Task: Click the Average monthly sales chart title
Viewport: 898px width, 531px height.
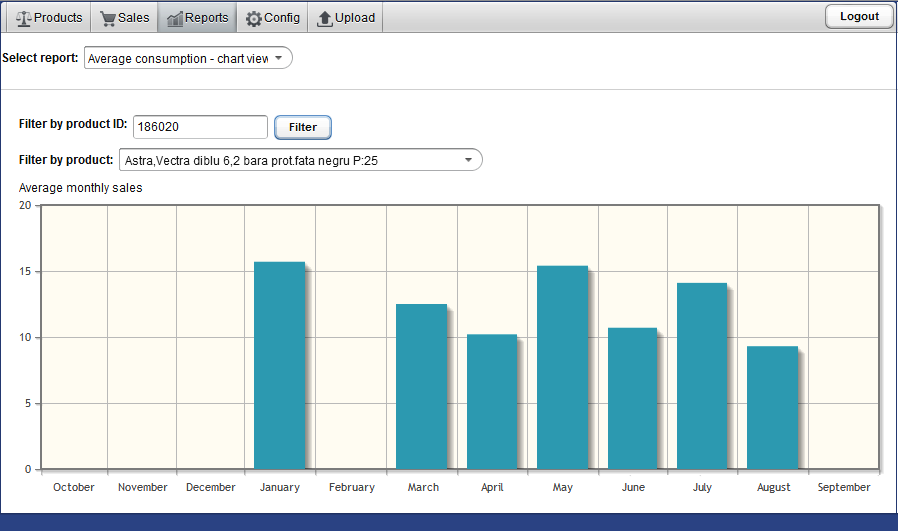Action: tap(81, 188)
